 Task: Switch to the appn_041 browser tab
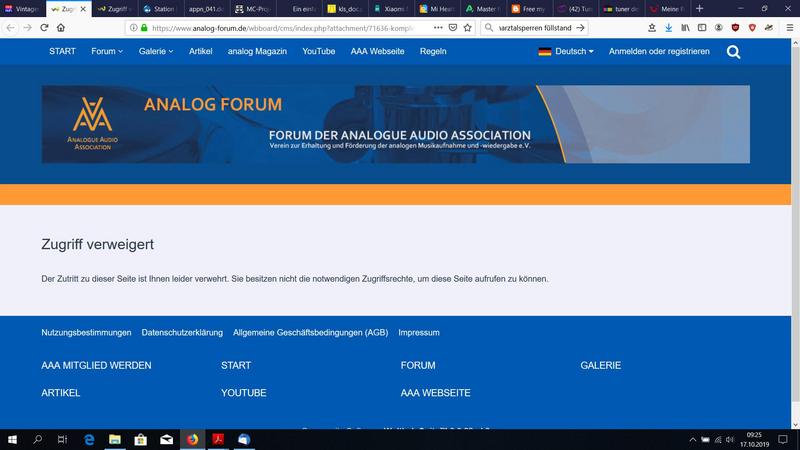coord(205,9)
